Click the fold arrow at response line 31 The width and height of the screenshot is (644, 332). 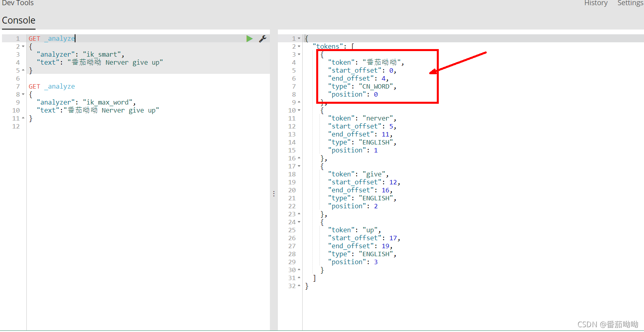click(299, 278)
